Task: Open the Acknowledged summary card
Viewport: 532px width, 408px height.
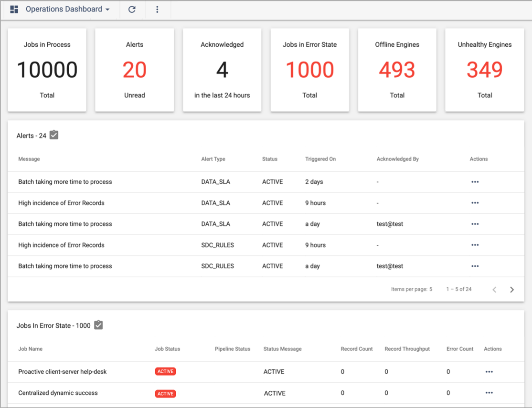Action: (x=222, y=70)
